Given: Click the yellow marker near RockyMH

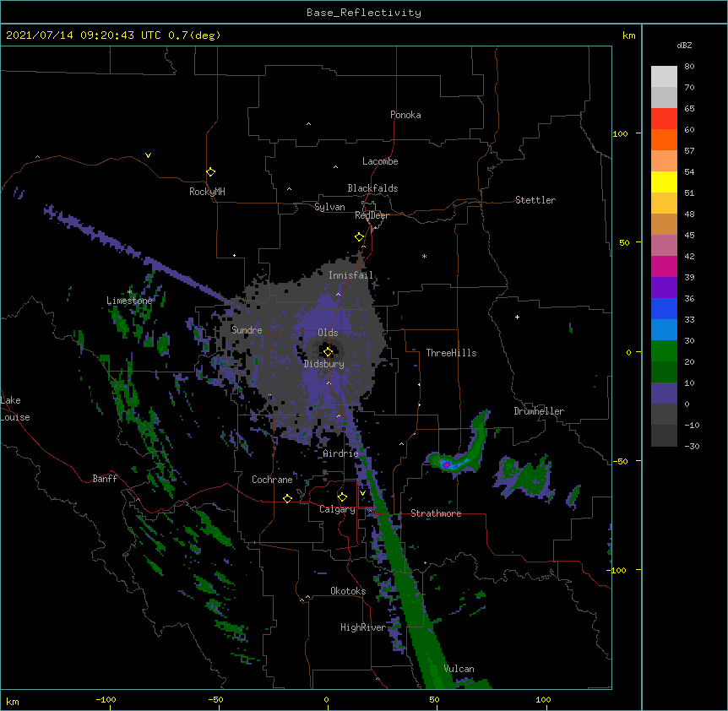Looking at the screenshot, I should (x=210, y=171).
